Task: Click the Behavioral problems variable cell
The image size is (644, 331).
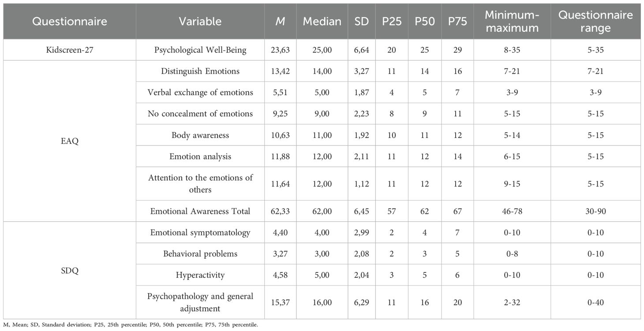Action: 200,254
